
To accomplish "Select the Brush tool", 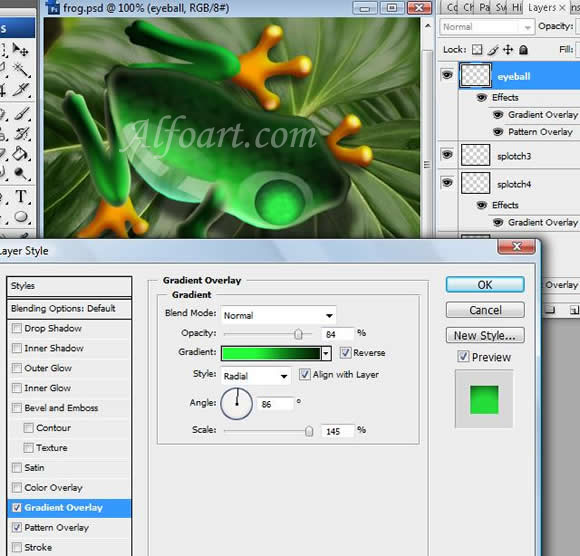I will coord(21,114).
